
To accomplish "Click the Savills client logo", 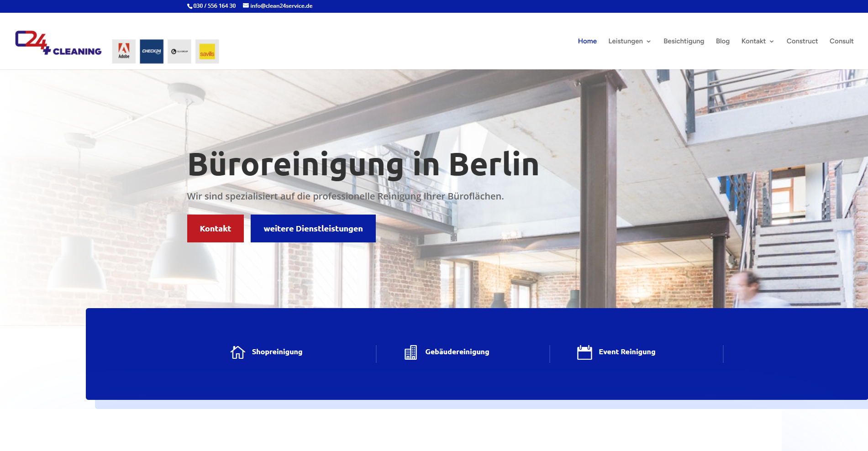I will tap(207, 52).
